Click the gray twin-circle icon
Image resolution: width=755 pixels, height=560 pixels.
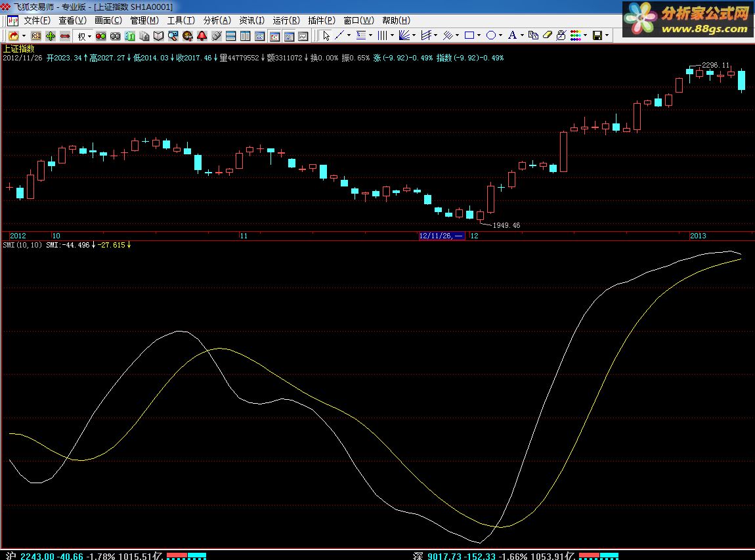(115, 35)
